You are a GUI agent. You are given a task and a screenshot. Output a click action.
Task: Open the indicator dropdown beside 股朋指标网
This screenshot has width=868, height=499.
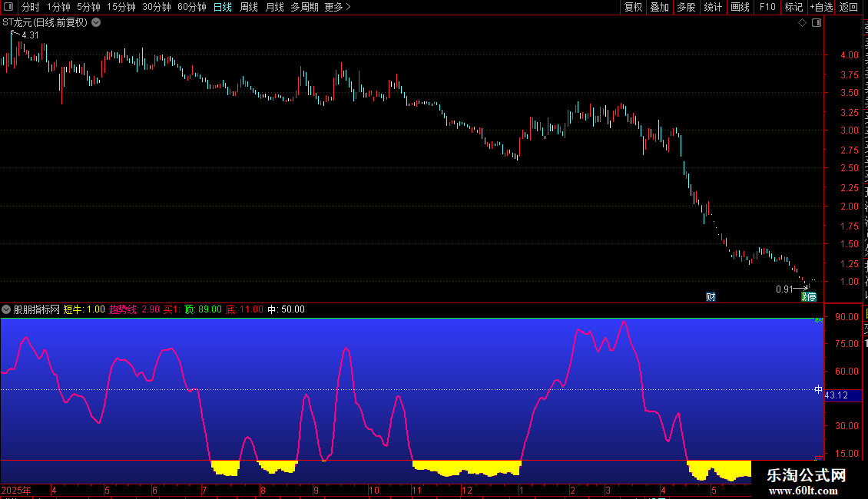[6, 309]
